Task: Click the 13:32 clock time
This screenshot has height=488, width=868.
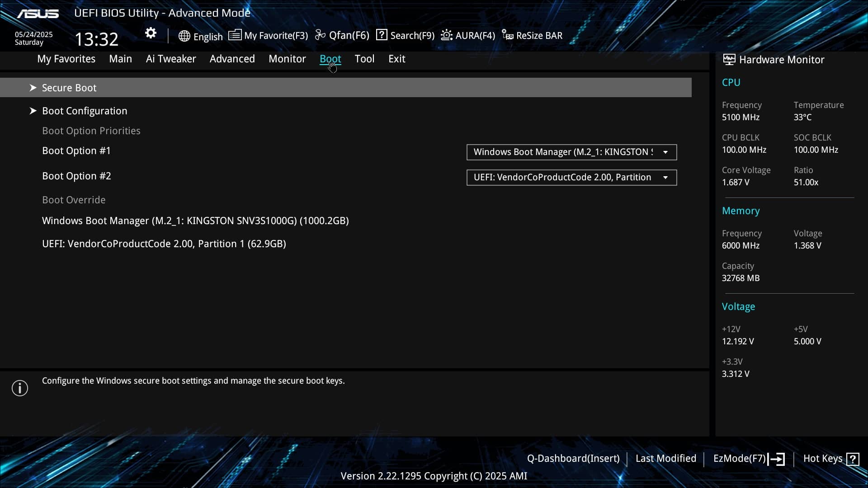Action: [x=97, y=39]
